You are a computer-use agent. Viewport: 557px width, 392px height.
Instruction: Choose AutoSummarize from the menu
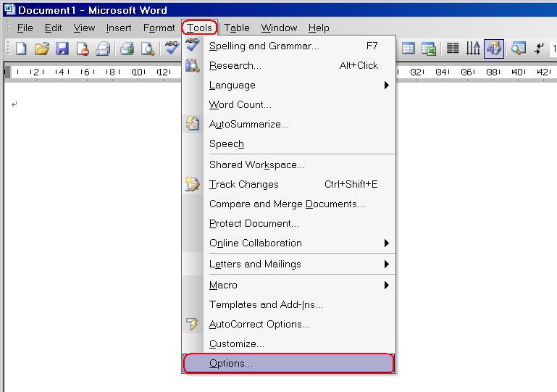pyautogui.click(x=288, y=124)
